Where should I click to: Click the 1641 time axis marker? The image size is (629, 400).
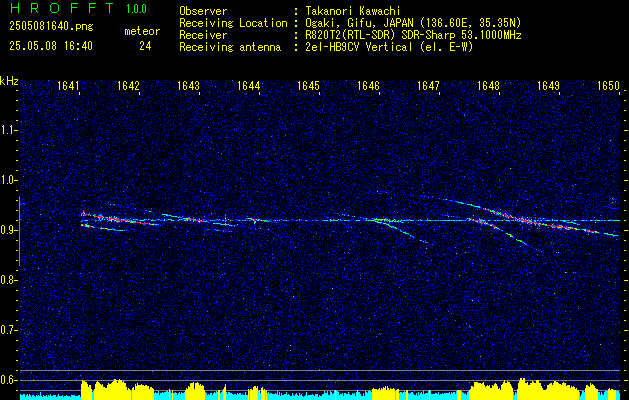click(x=68, y=86)
